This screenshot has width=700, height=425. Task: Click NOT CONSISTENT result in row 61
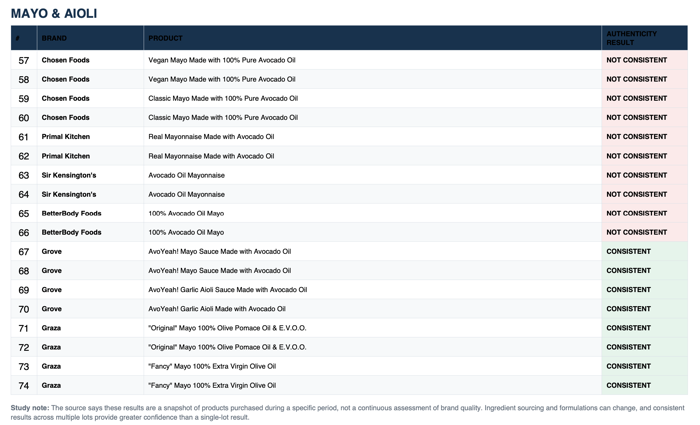click(636, 137)
